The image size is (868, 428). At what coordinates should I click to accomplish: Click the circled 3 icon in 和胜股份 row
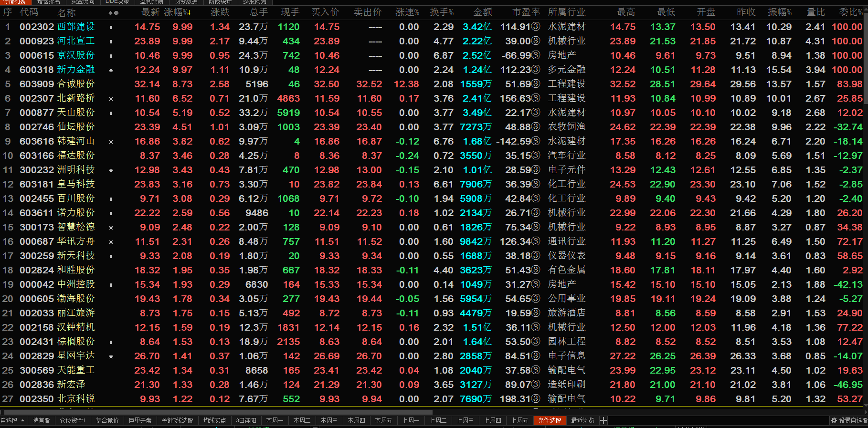[536, 271]
